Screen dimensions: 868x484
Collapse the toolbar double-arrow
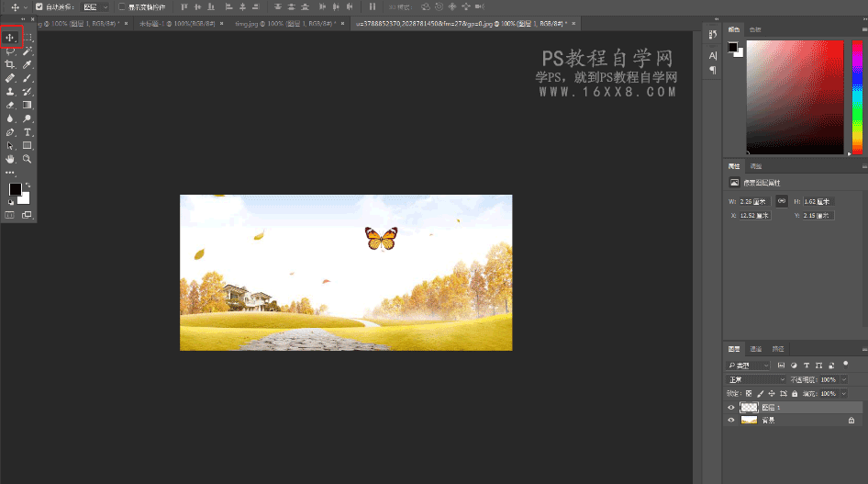pyautogui.click(x=23, y=19)
